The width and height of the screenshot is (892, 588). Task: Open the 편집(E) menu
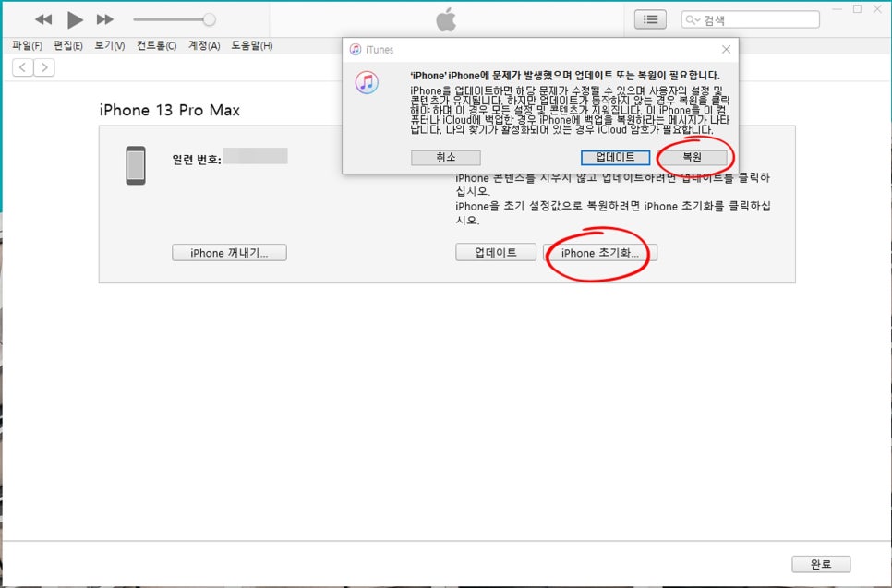[68, 45]
